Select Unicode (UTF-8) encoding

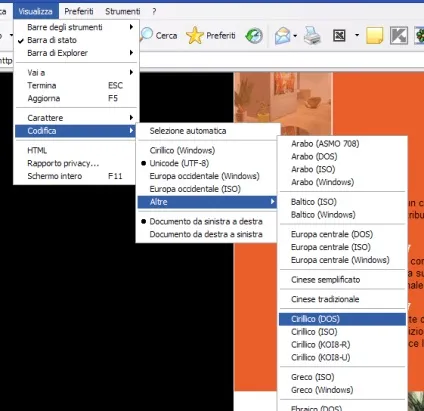pyautogui.click(x=207, y=163)
